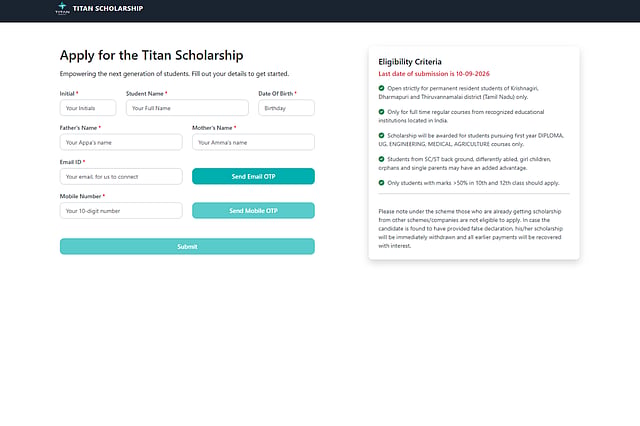640x426 pixels.
Task: Click the Apply for the Titan Scholarship heading
Action: pyautogui.click(x=151, y=55)
